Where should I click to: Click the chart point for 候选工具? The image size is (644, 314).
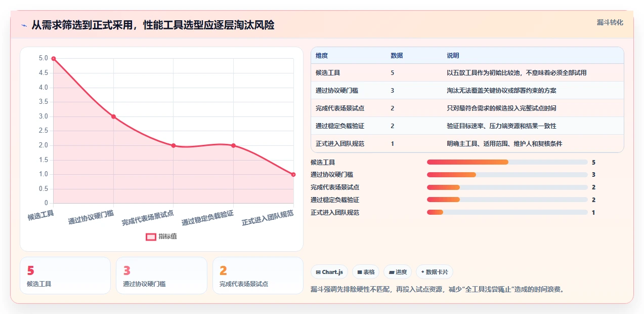coord(54,59)
